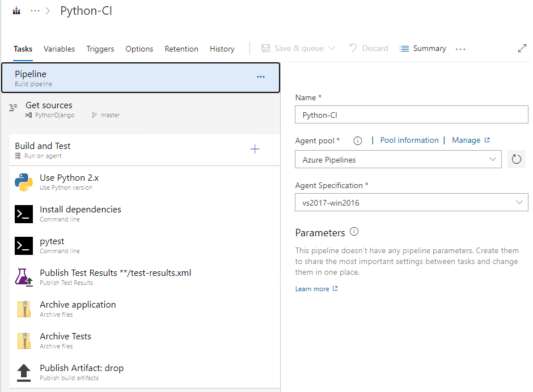Click the Name input field

[411, 114]
